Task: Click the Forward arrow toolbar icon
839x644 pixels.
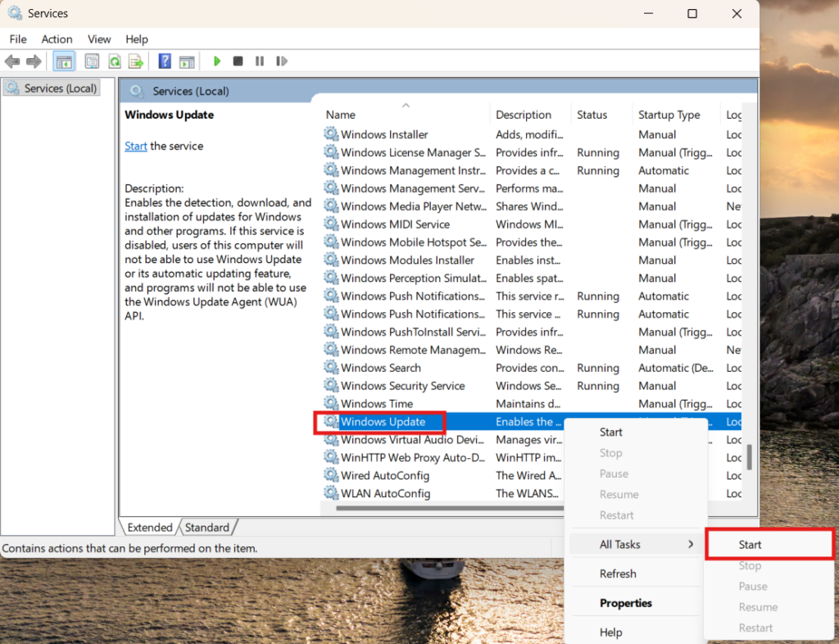Action: (34, 61)
